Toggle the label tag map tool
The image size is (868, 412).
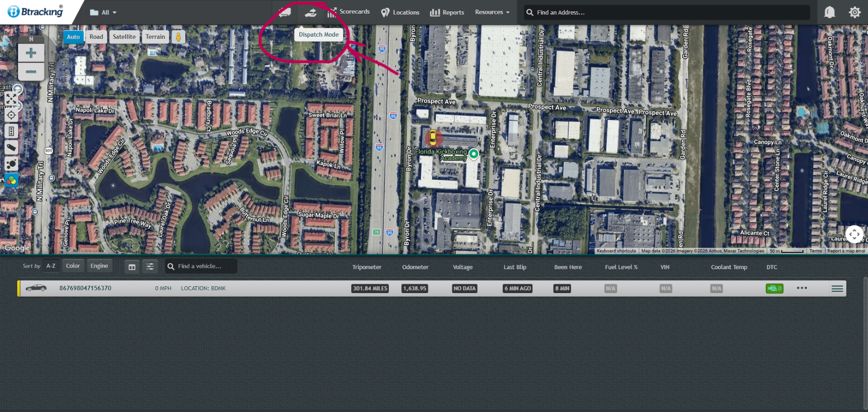point(11,147)
